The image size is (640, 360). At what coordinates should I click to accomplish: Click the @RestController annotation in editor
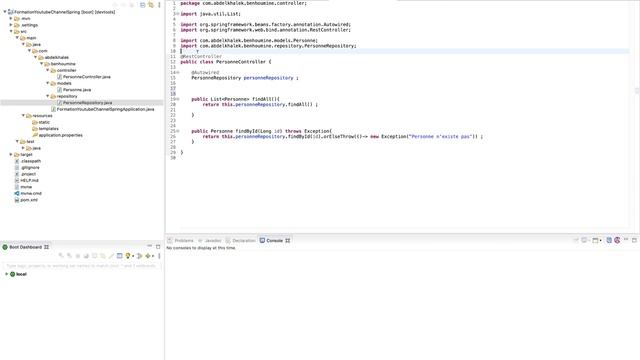201,57
